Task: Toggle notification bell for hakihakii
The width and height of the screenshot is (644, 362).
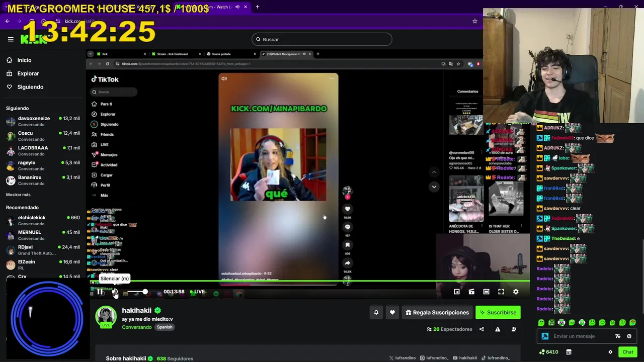Action: pyautogui.click(x=376, y=312)
